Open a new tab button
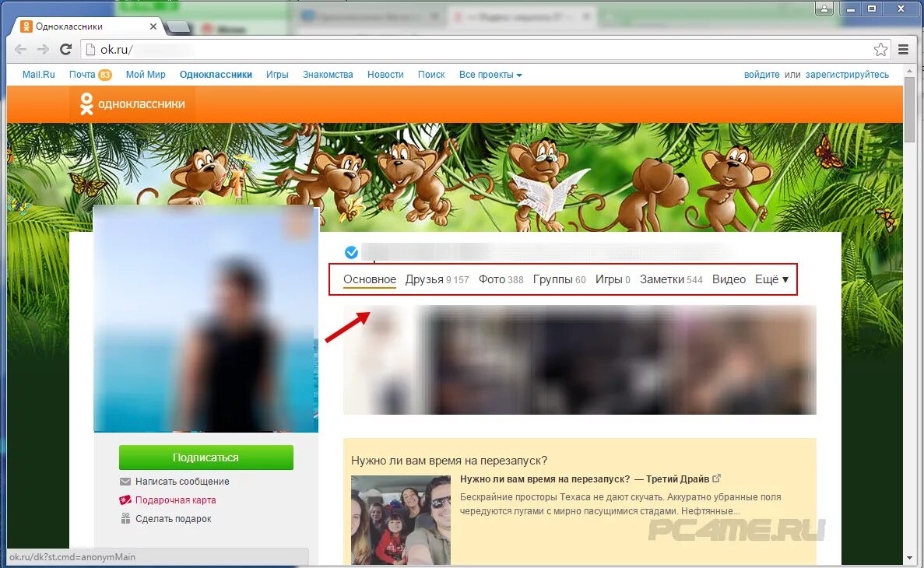Image resolution: width=924 pixels, height=568 pixels. click(x=178, y=27)
